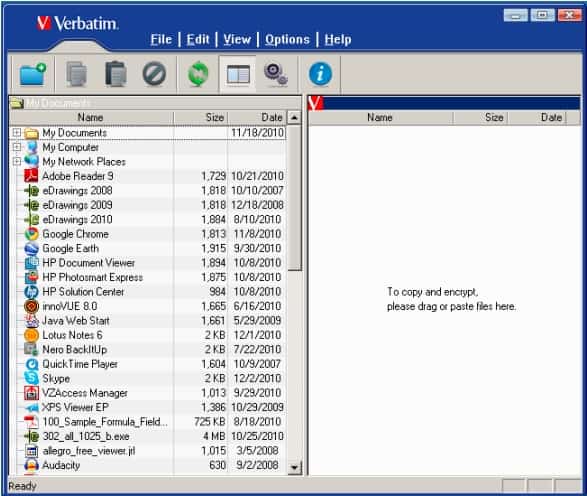Click the delete (no-entry circle) toolbar icon
Screen dimensions: 587x496
[x=154, y=73]
